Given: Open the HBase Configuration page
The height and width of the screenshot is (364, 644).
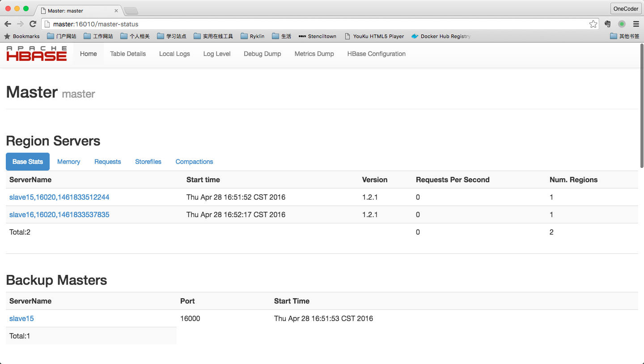Looking at the screenshot, I should click(x=376, y=54).
